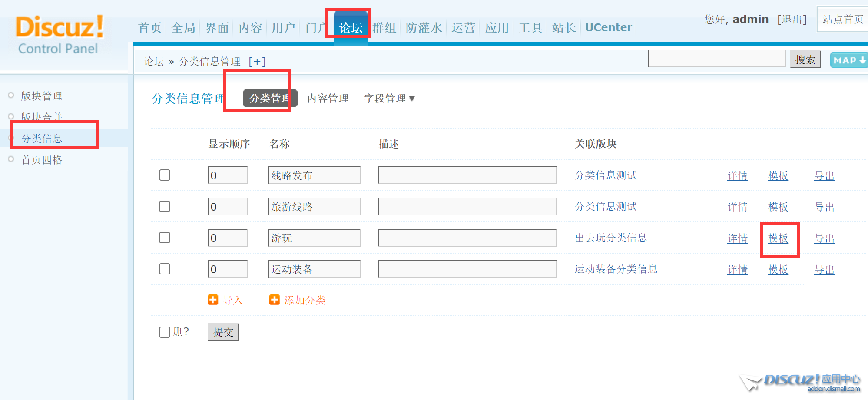The height and width of the screenshot is (400, 868).
Task: Click the 搜索 button
Action: tap(805, 60)
